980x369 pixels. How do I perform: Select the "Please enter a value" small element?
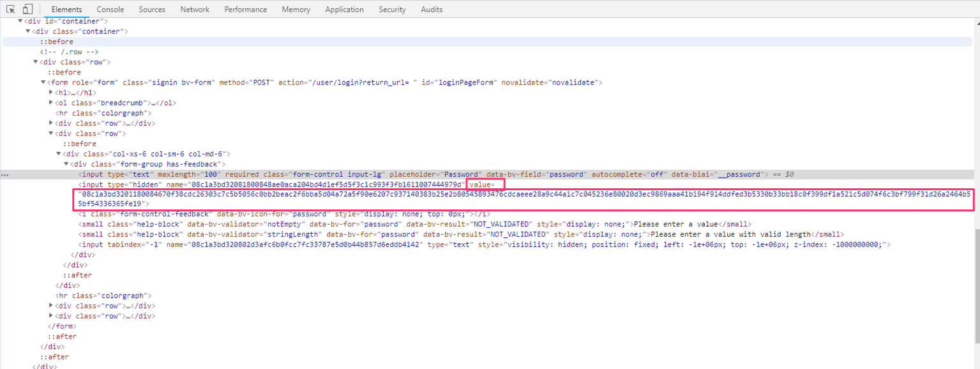415,224
